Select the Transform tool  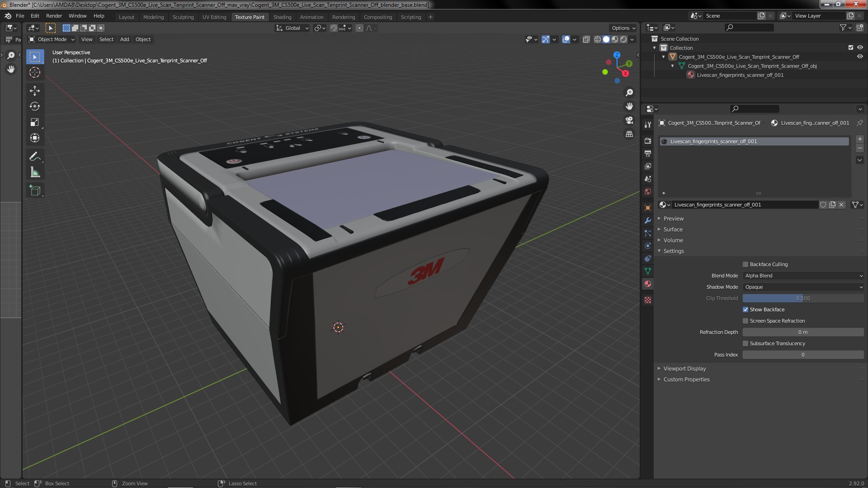pyautogui.click(x=35, y=138)
